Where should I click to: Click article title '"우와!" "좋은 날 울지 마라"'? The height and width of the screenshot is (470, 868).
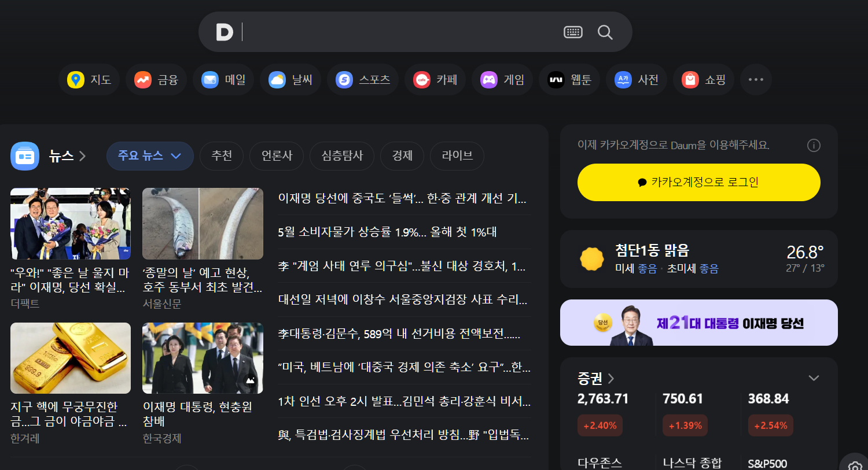pos(69,280)
